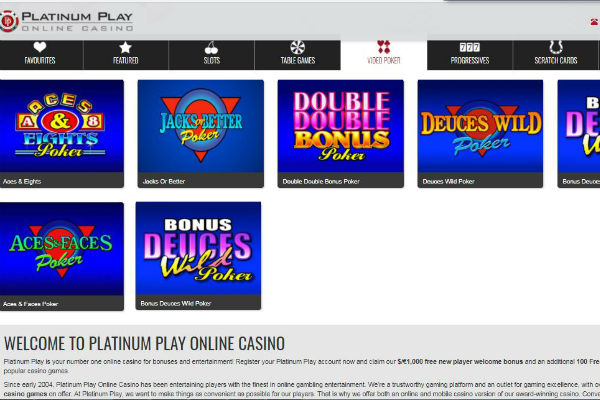
Task: Select the VIDEO POKER tab
Action: pos(383,55)
